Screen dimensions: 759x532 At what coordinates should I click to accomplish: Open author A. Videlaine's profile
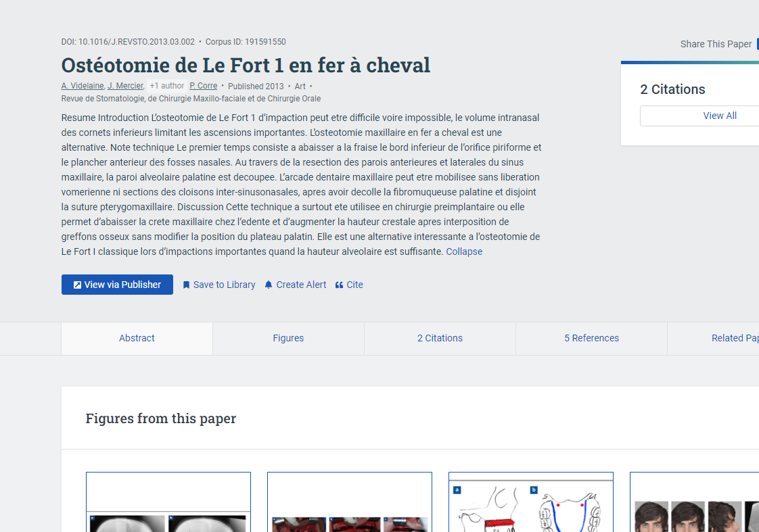[x=83, y=86]
